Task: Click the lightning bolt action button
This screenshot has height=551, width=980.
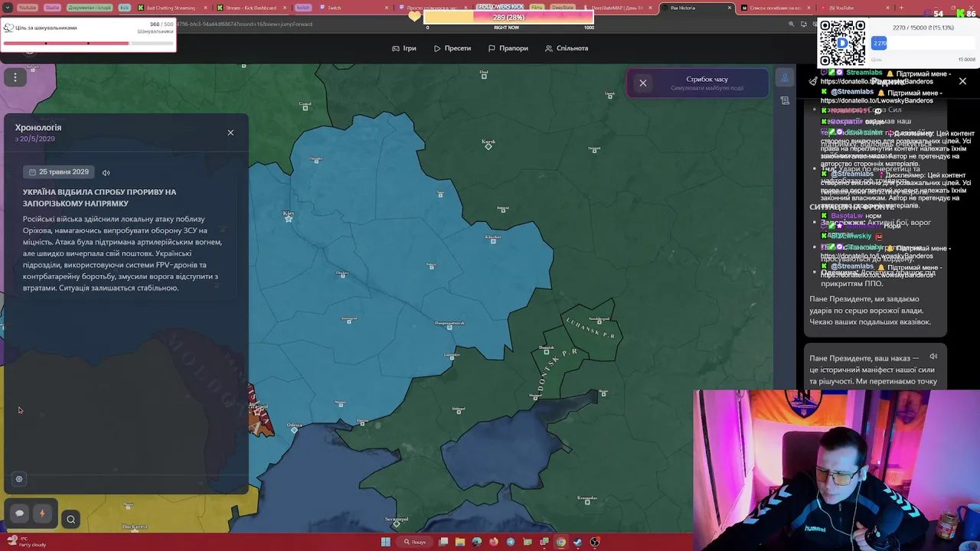Action: (x=42, y=514)
